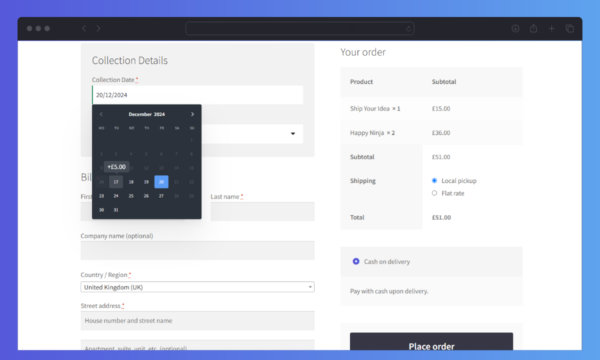Select Flat rate shipping option

coord(434,193)
